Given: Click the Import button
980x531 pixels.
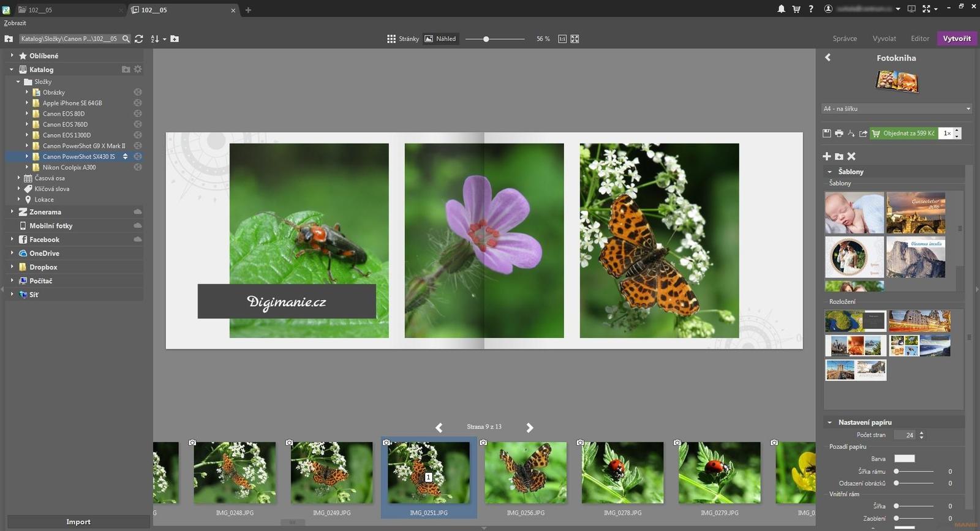Looking at the screenshot, I should coord(78,522).
